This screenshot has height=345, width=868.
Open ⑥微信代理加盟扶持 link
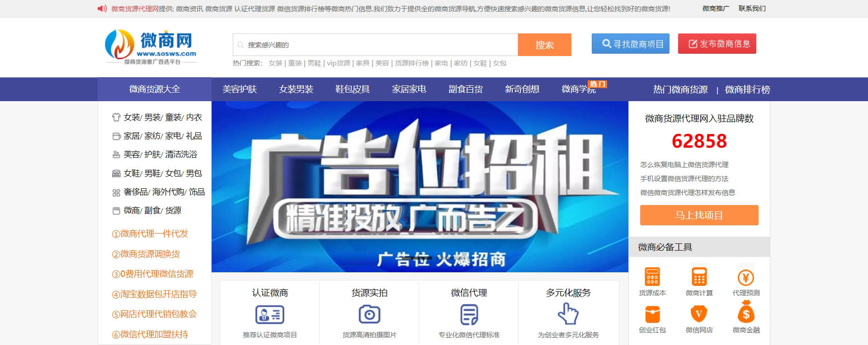[x=150, y=335]
